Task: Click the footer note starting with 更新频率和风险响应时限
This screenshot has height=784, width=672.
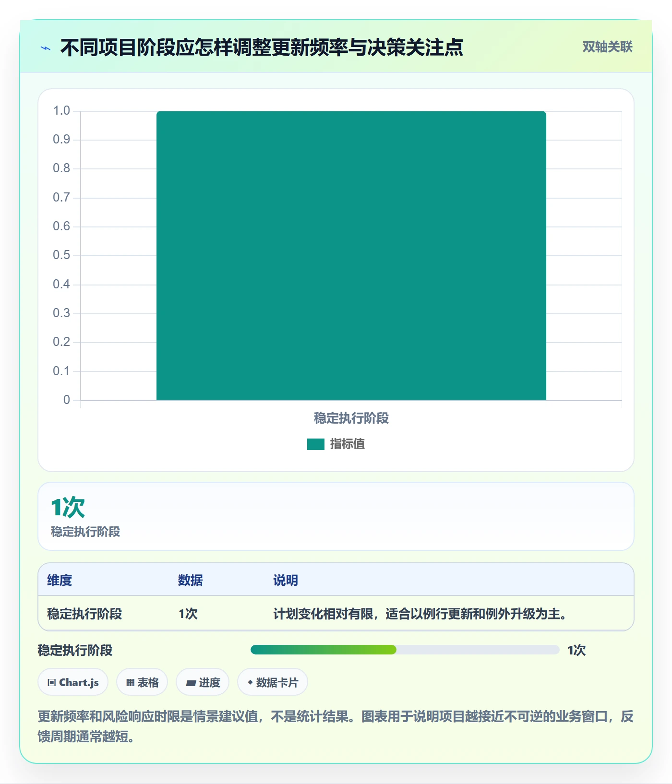Action: pyautogui.click(x=336, y=726)
